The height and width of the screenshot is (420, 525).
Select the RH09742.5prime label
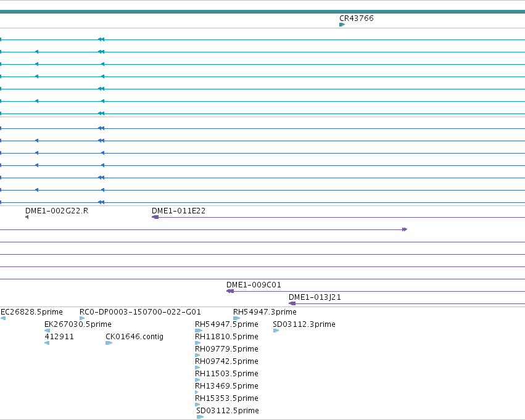(226, 361)
